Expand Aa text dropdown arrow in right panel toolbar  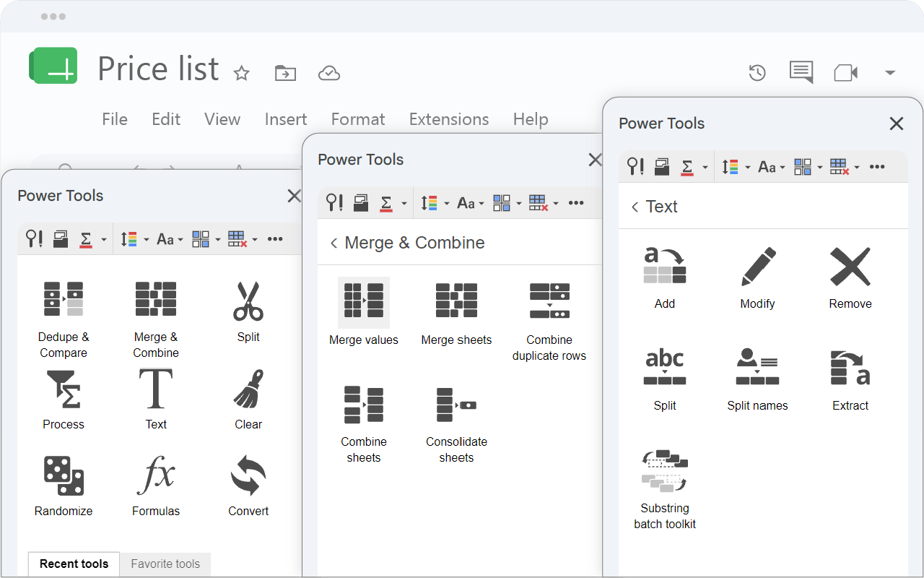coord(782,168)
